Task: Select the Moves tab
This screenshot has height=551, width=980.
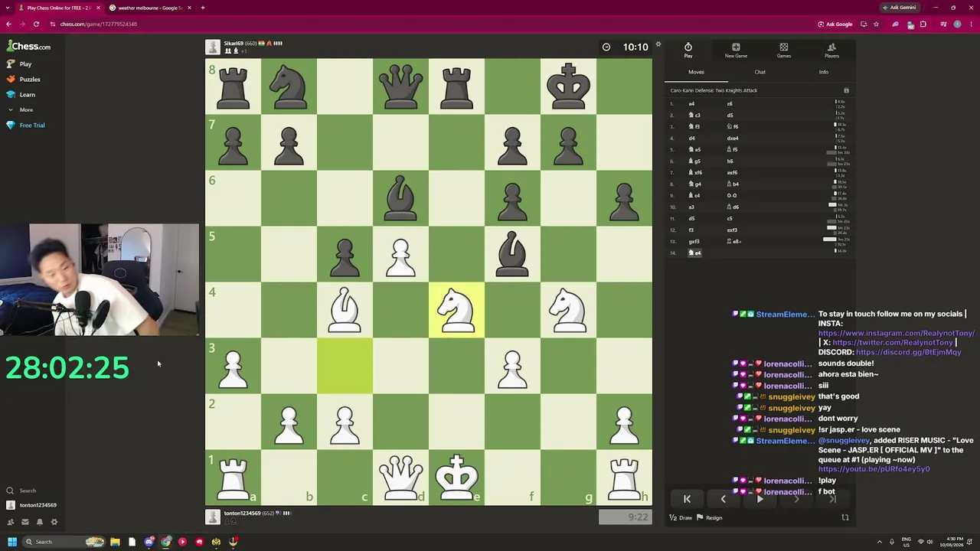Action: 696,72
